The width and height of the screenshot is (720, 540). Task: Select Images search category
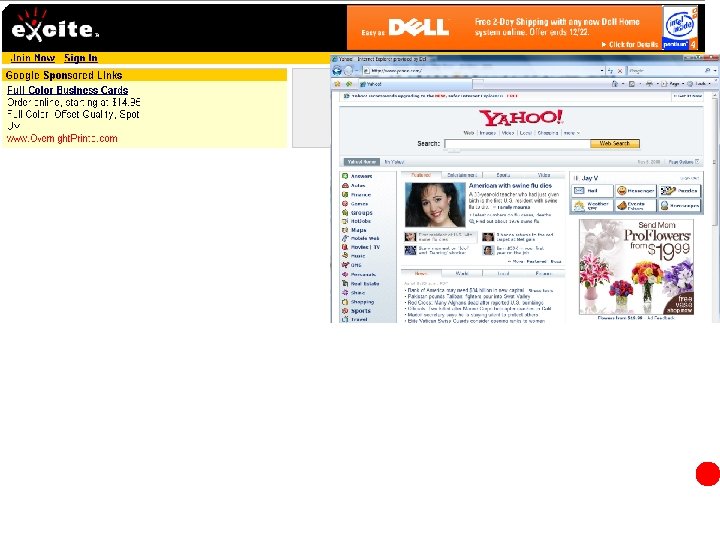(487, 133)
